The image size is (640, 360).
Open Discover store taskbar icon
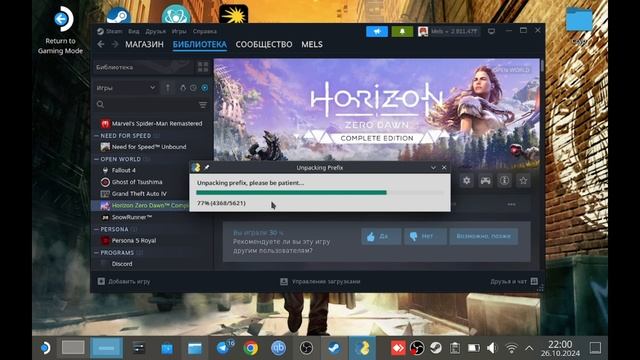click(x=167, y=348)
